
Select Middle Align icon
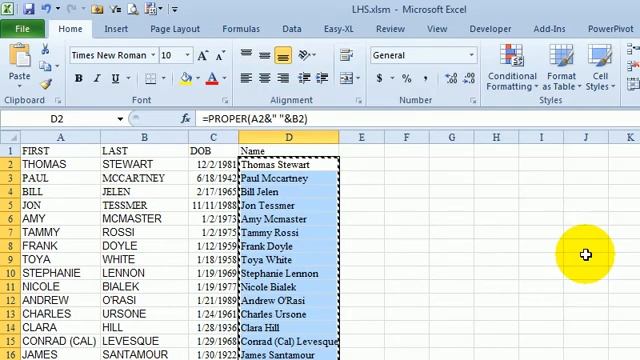click(x=264, y=55)
